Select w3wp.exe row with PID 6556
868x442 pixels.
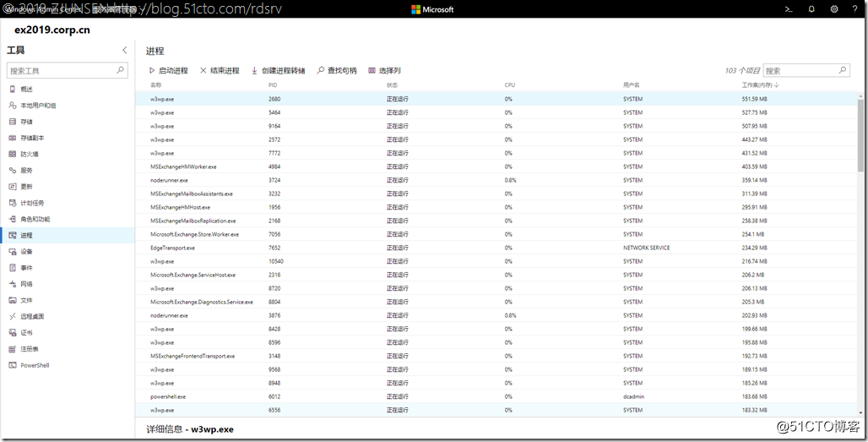(x=496, y=410)
